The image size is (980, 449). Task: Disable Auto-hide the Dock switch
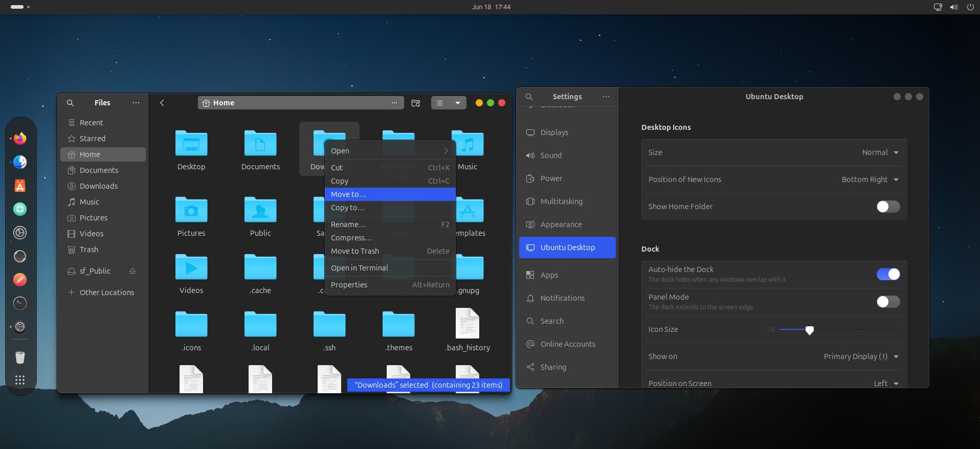pos(888,274)
